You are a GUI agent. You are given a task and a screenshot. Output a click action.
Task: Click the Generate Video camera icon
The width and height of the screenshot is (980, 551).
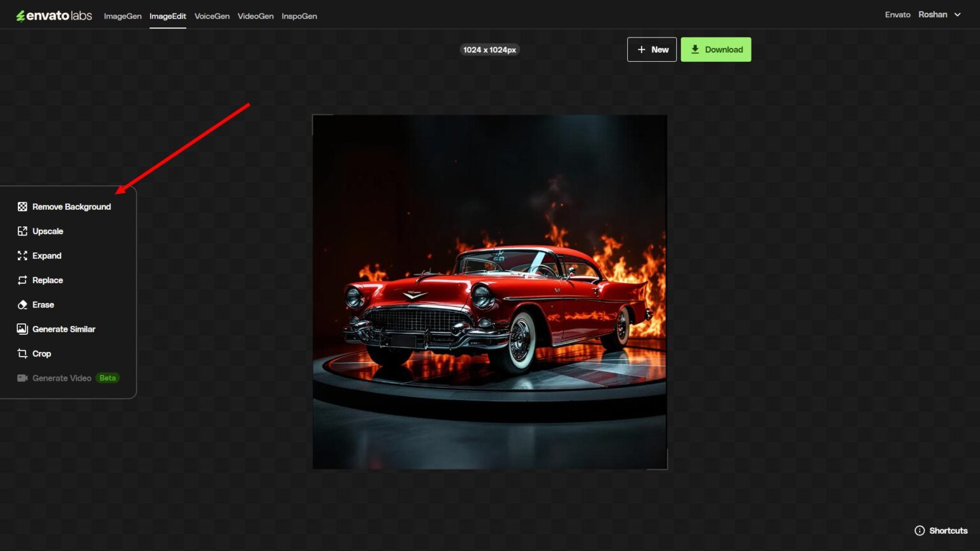click(22, 378)
